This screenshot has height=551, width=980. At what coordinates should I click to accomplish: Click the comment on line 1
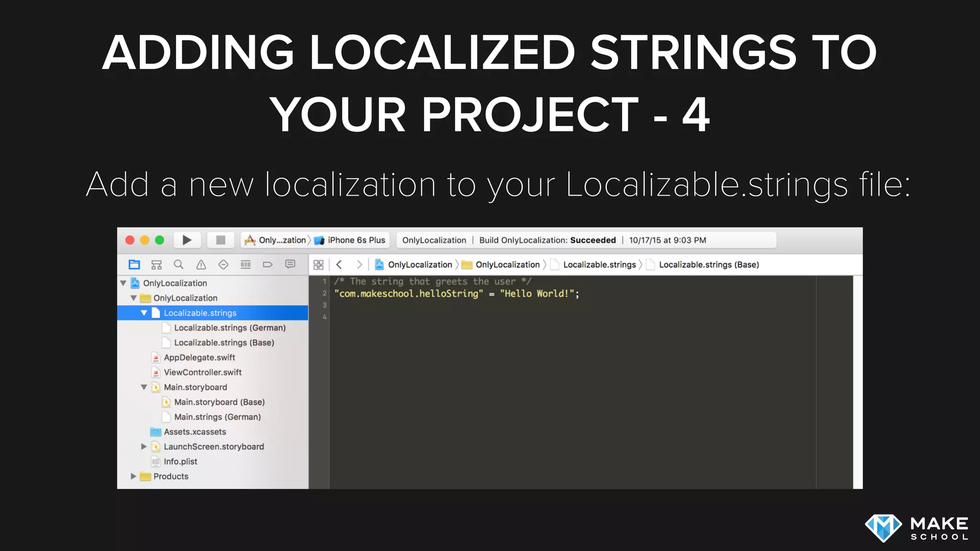(x=433, y=281)
